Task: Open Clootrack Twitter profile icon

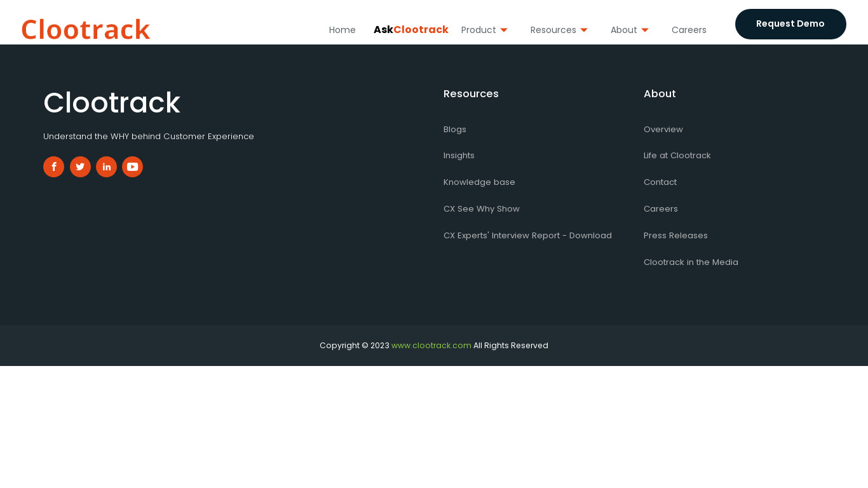Action: click(80, 166)
